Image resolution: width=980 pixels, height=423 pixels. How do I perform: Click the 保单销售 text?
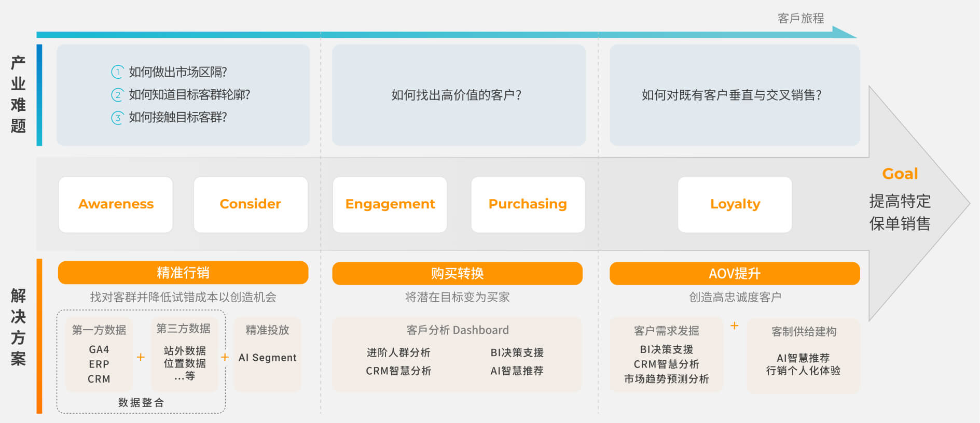pos(900,224)
